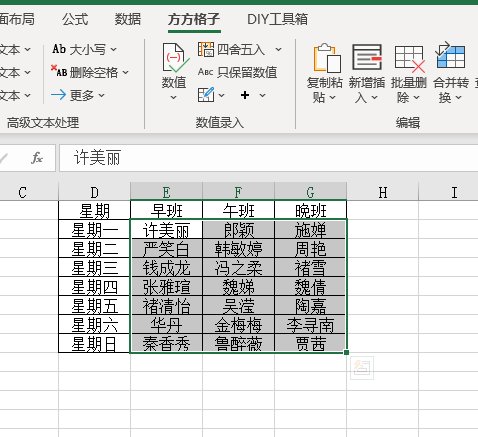Select column header D
The height and width of the screenshot is (437, 478).
point(94,192)
